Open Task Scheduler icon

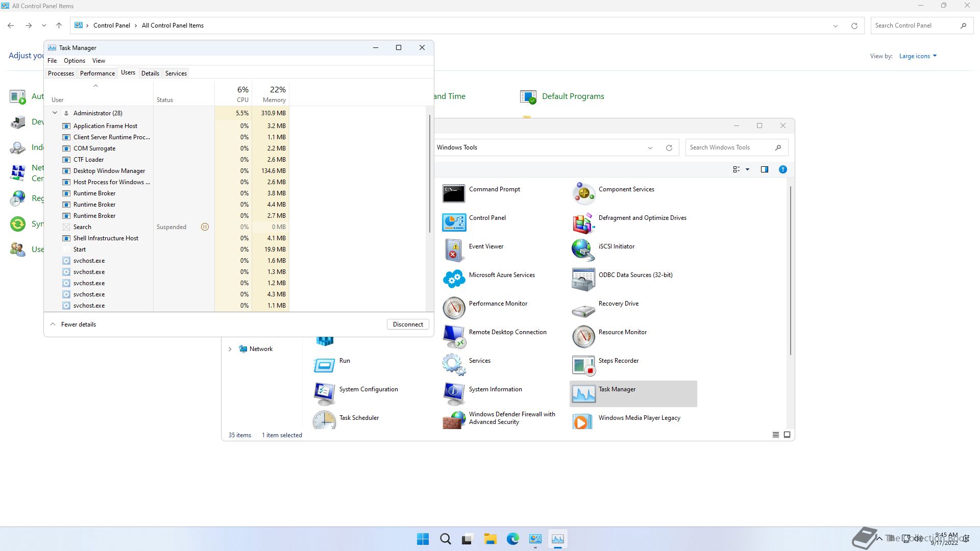324,420
